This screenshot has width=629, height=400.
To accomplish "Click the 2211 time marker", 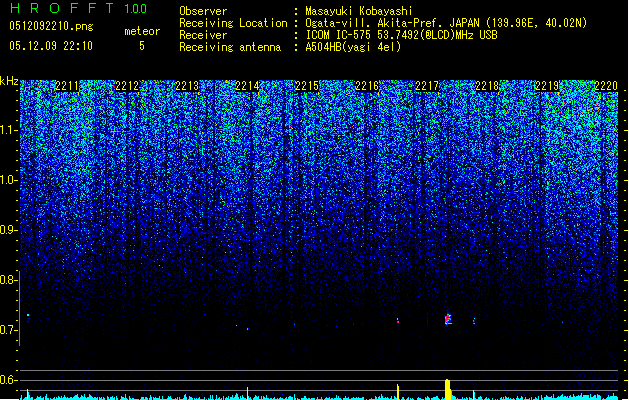I will click(67, 86).
